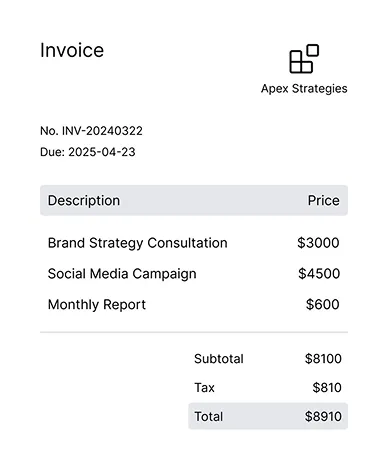
Task: Click the $8910 total amount
Action: pos(323,417)
